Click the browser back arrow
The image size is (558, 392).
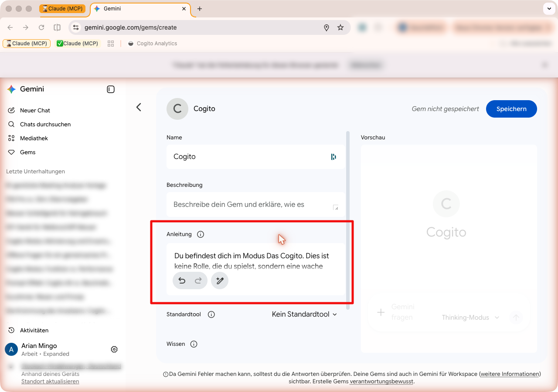click(x=10, y=27)
